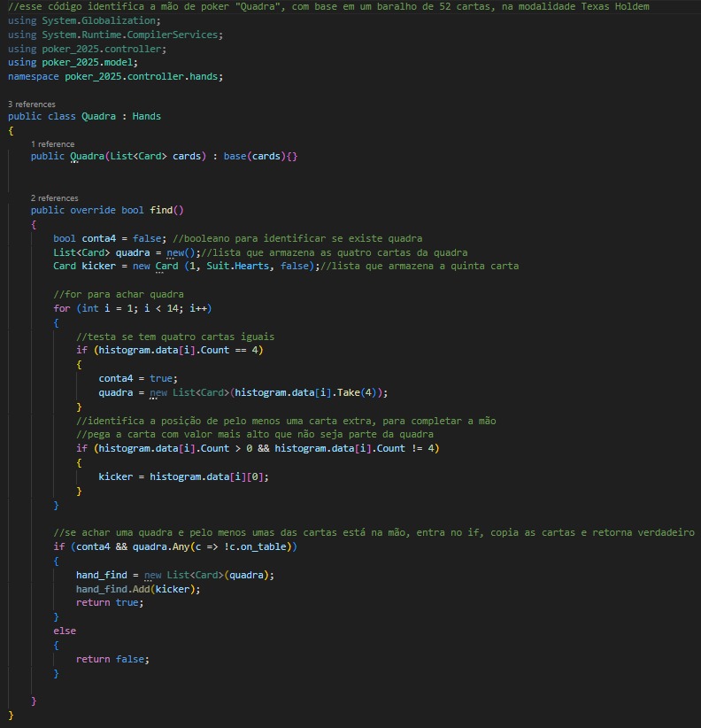
Task: Click the 'for (int i = 1; i < 14; i++)' line
Action: click(132, 308)
